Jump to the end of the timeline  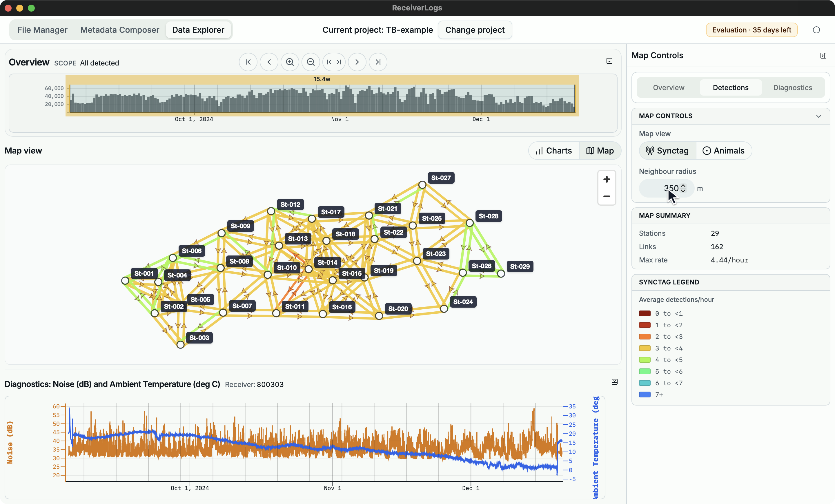(x=378, y=62)
